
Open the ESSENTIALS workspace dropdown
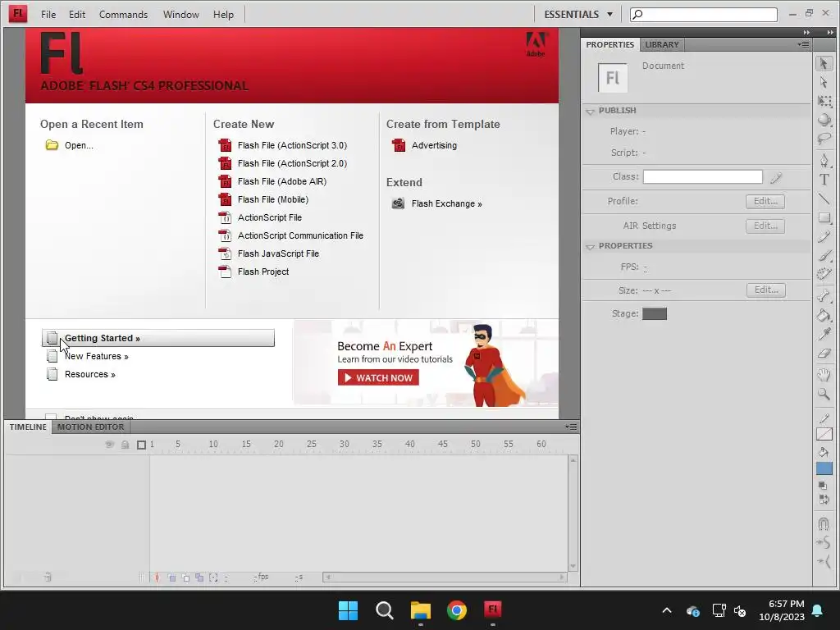tap(578, 15)
